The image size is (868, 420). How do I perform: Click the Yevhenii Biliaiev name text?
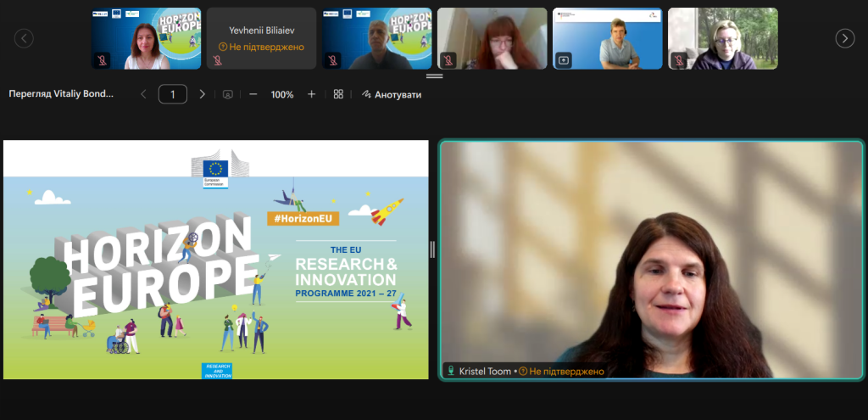click(x=261, y=30)
